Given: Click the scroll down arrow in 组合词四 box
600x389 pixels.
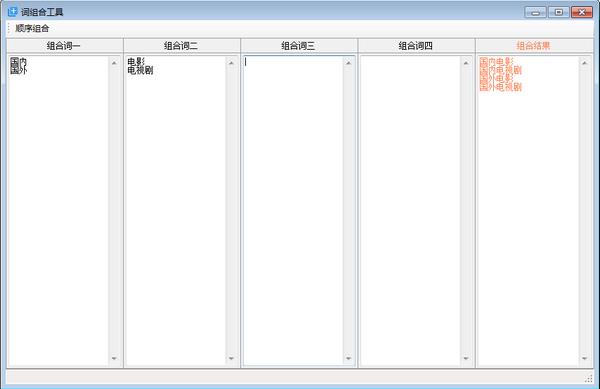Looking at the screenshot, I should (466, 358).
